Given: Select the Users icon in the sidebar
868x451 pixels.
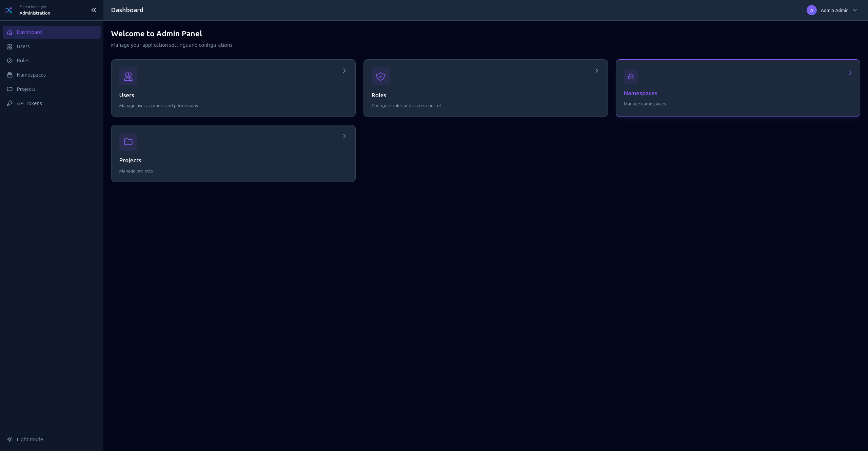Looking at the screenshot, I should (x=10, y=46).
